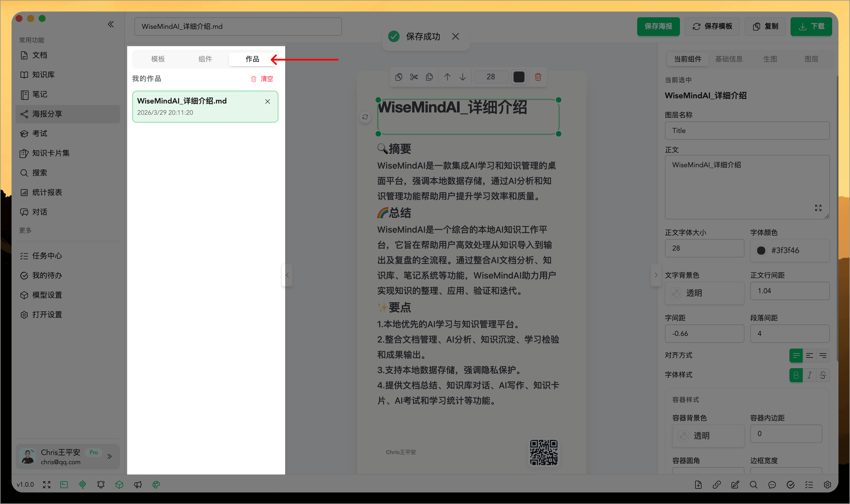The width and height of the screenshot is (850, 504).
Task: Click the bell notification icon at the bottom
Action: [101, 485]
